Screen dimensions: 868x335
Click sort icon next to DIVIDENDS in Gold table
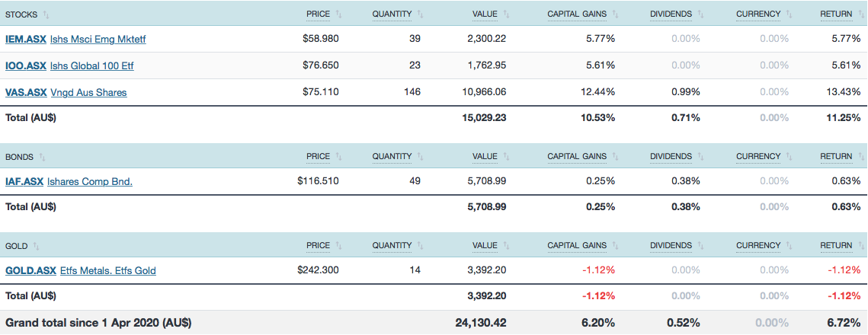(x=700, y=246)
